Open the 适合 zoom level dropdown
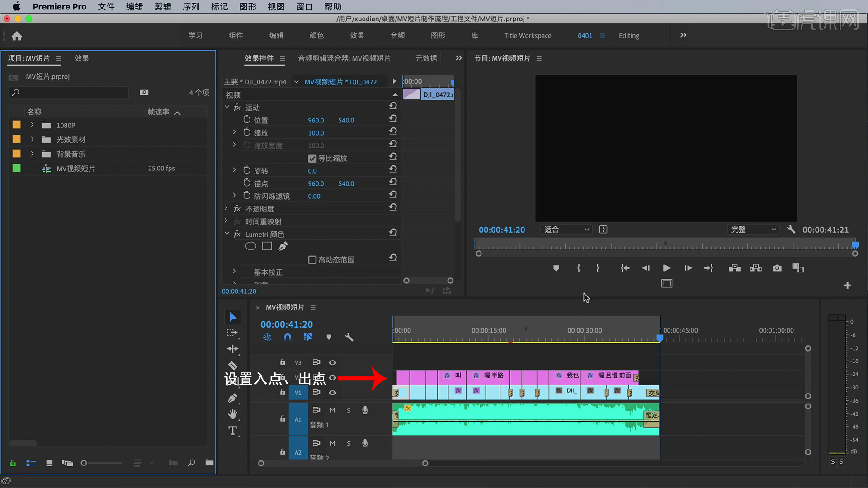 [x=566, y=230]
